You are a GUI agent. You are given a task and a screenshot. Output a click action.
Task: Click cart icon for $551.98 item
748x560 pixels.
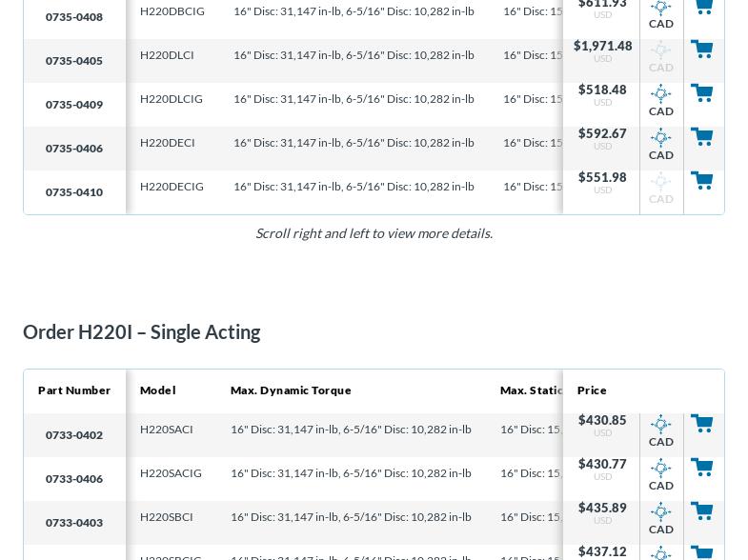point(701,181)
